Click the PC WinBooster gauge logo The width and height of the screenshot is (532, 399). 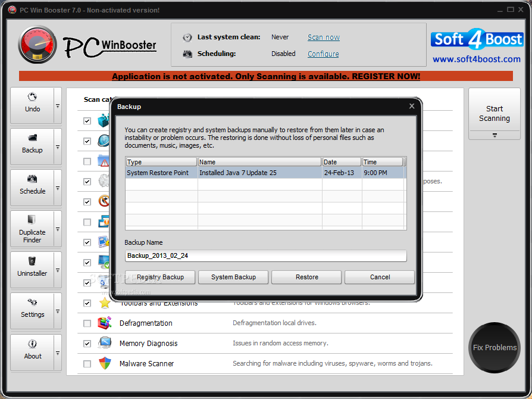tap(37, 45)
